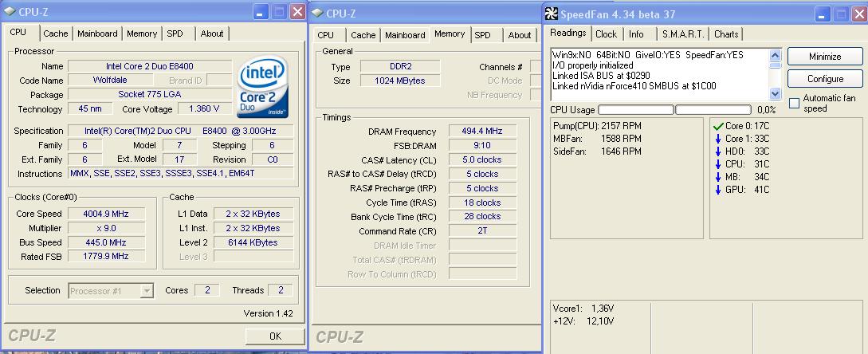Minimize the left CPU-Z window
This screenshot has height=354, width=868.
pyautogui.click(x=261, y=11)
